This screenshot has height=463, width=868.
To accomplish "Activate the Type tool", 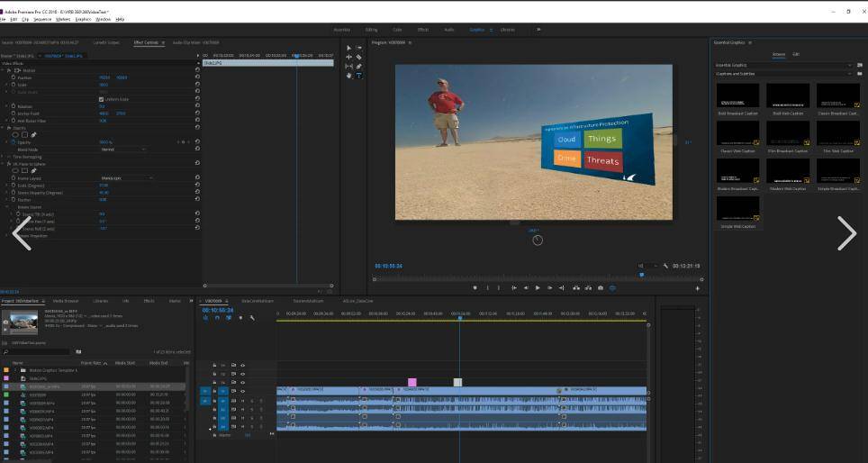I will pos(358,76).
